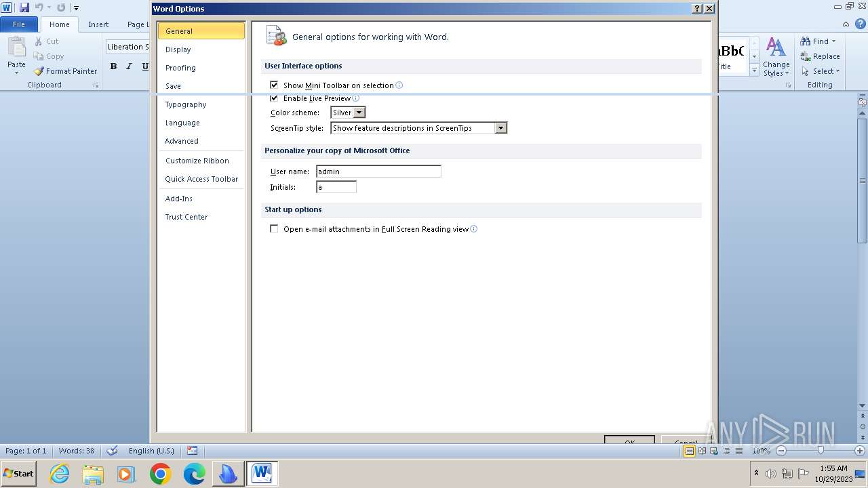Image resolution: width=868 pixels, height=488 pixels.
Task: Open the ScreenTip style dropdown
Action: pos(500,128)
